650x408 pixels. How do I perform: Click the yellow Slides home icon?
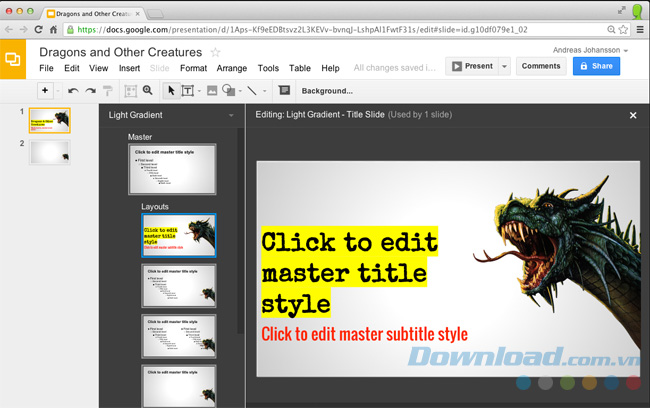(13, 59)
